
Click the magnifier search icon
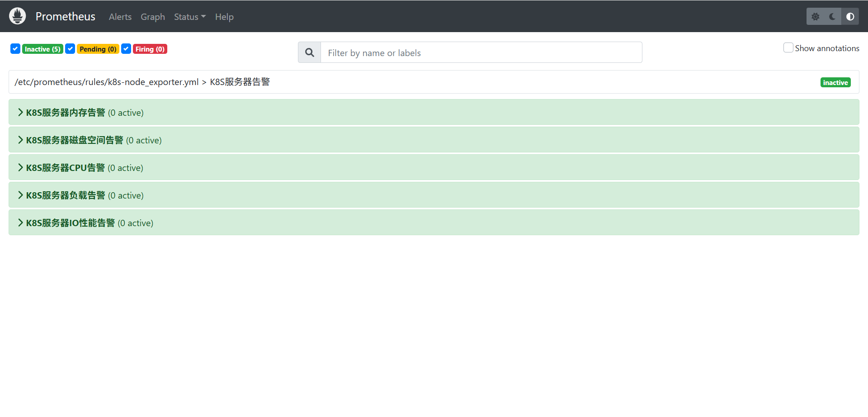310,52
